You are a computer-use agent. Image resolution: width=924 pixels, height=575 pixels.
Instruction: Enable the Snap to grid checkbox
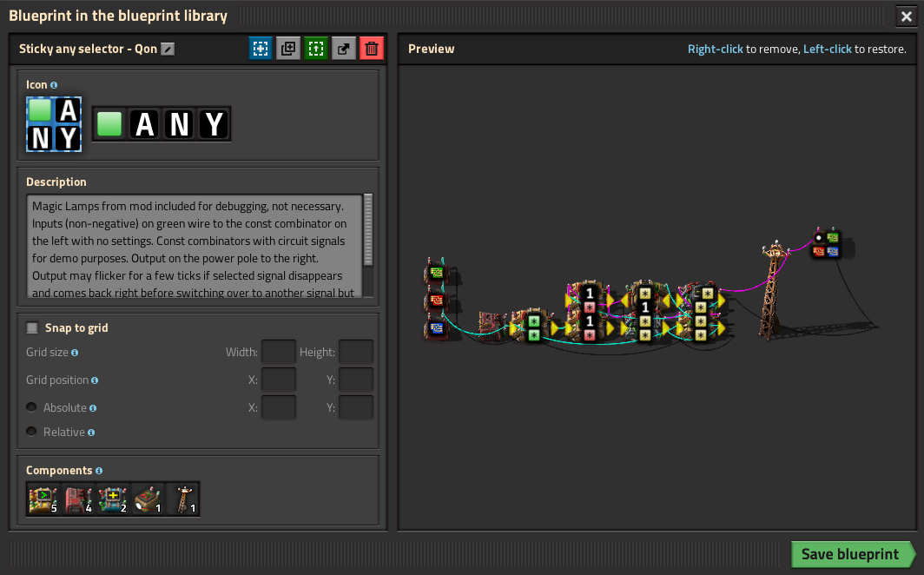[32, 327]
